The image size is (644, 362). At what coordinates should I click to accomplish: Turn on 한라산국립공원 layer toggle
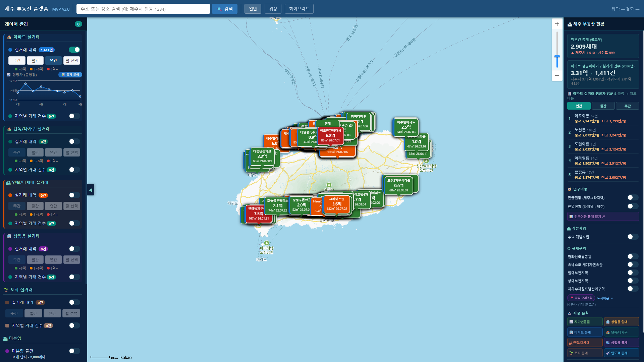coord(633,257)
